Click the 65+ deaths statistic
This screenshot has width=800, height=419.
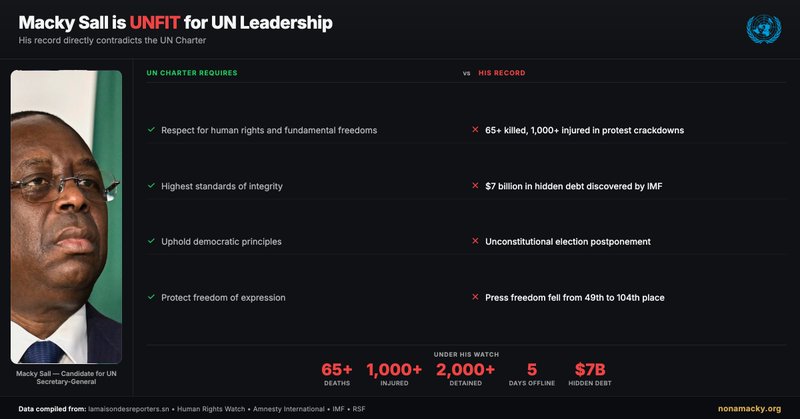click(x=337, y=372)
